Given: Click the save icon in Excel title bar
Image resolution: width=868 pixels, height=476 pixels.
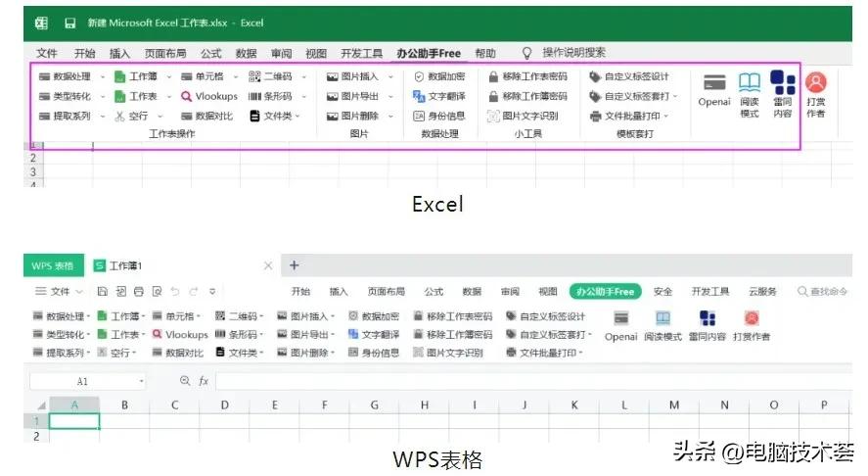Looking at the screenshot, I should coord(70,23).
